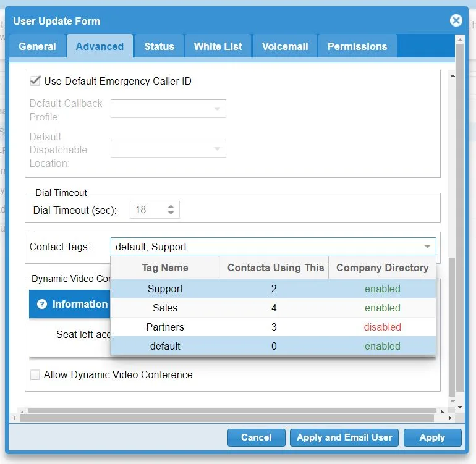Increase Dial Timeout with up arrow

[x=171, y=206]
